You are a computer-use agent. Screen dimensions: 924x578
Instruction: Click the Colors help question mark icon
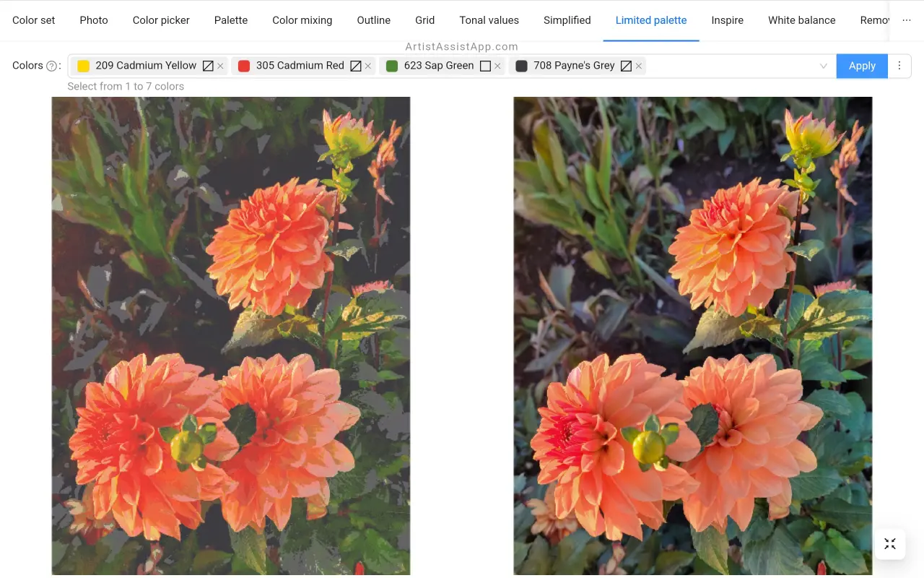51,66
